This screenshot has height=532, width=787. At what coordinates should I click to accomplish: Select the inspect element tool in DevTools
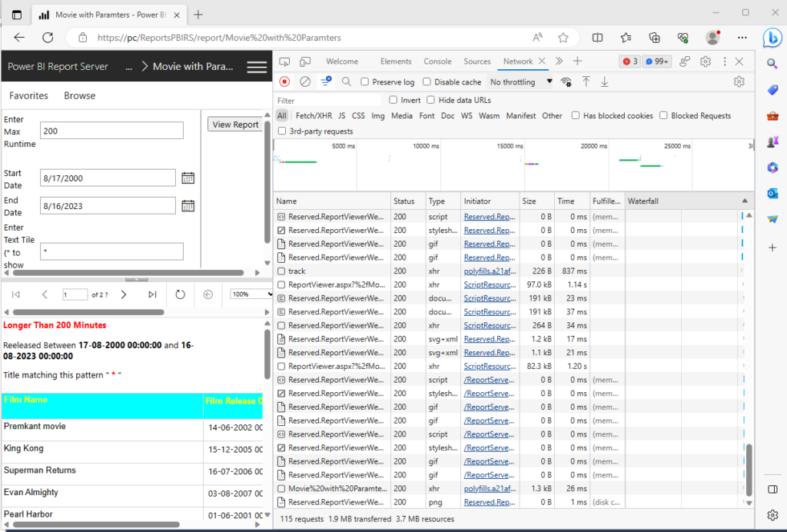(x=284, y=62)
